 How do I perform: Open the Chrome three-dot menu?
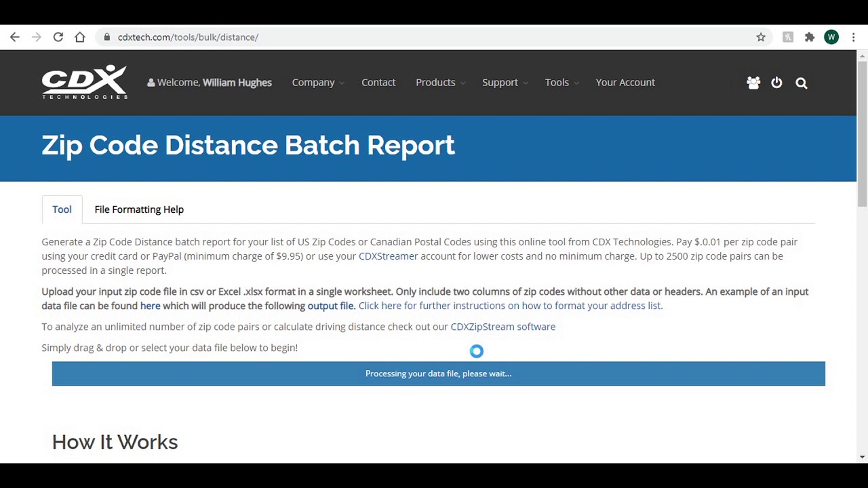pyautogui.click(x=853, y=37)
